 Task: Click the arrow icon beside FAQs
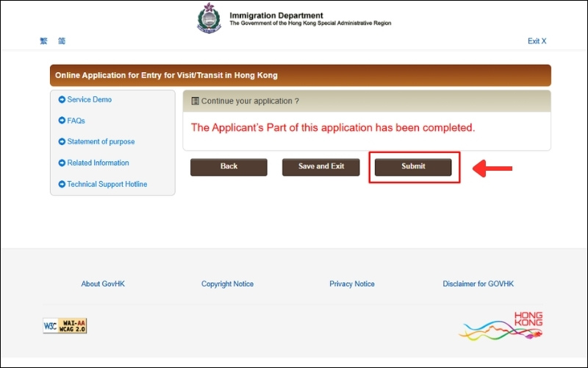pyautogui.click(x=62, y=121)
